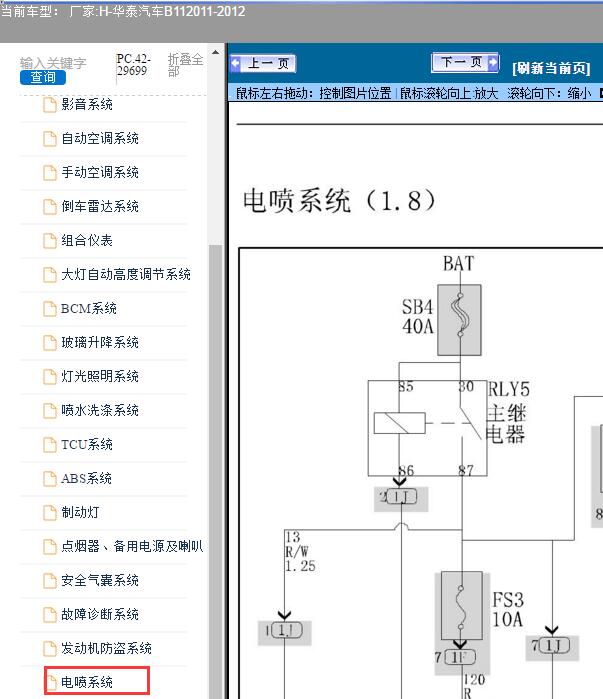This screenshot has height=699, width=603.
Task: Click the document icon beside 发动机防盗系统
Action: point(50,648)
